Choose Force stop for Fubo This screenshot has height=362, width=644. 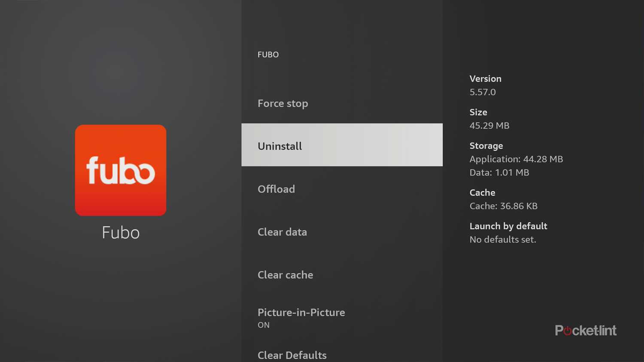click(342, 103)
